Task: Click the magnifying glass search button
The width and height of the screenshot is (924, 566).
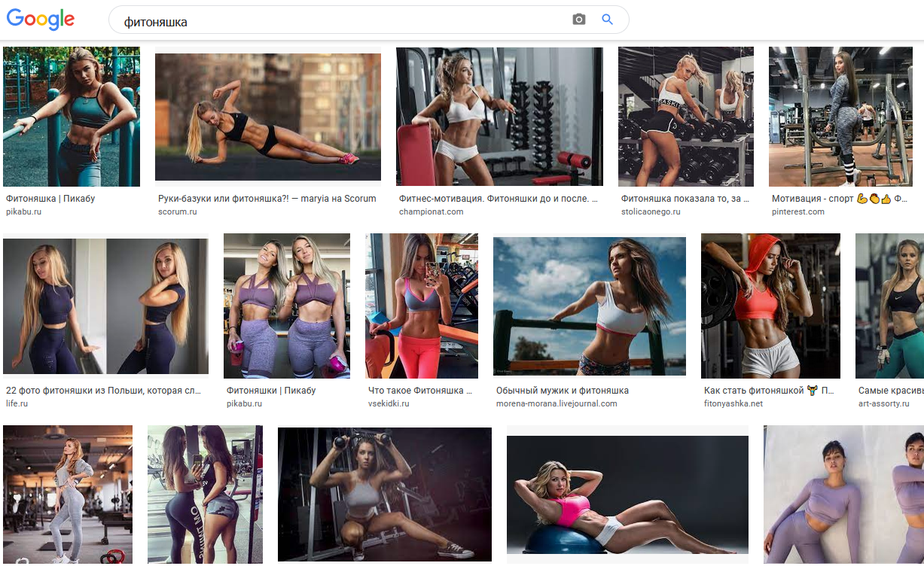Action: pyautogui.click(x=608, y=20)
